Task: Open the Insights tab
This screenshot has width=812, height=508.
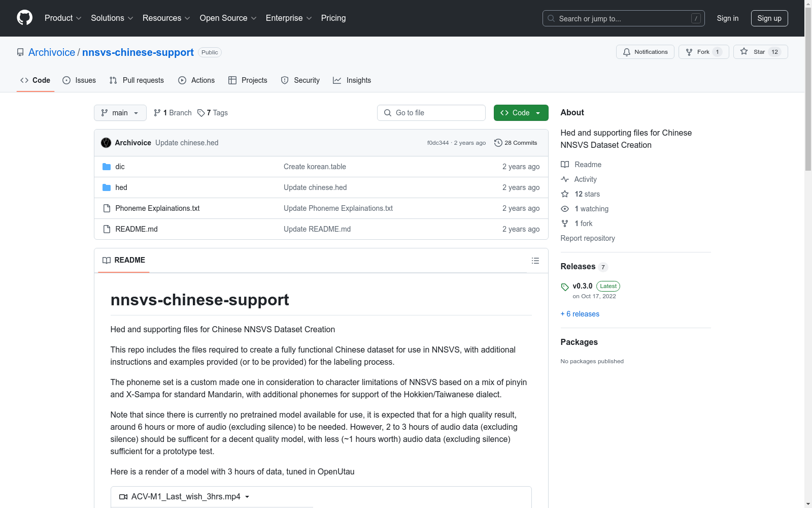Action: (352, 80)
